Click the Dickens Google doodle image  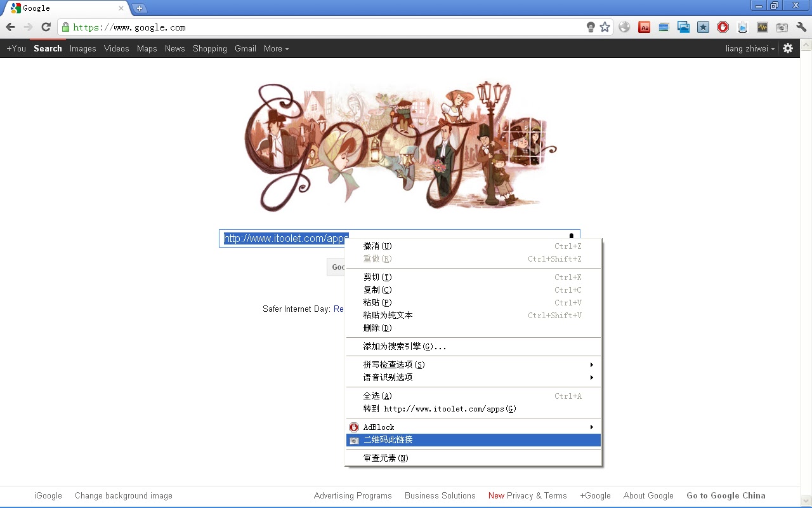[401, 146]
